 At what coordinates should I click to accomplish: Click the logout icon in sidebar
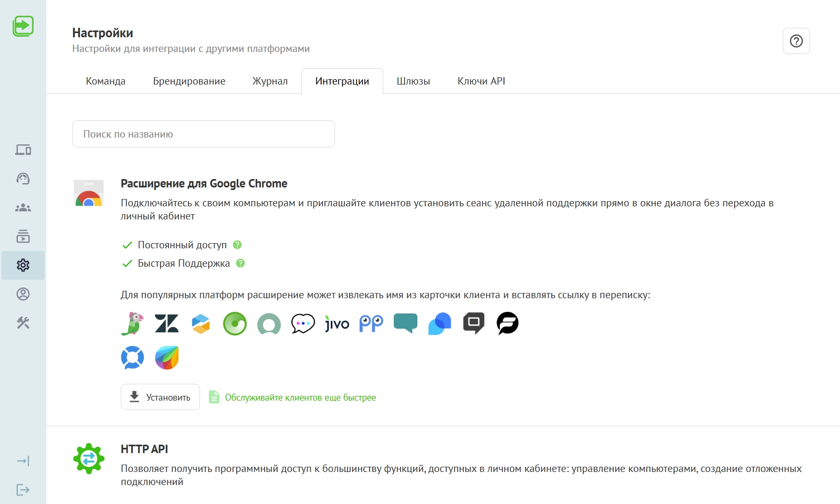coord(23,490)
